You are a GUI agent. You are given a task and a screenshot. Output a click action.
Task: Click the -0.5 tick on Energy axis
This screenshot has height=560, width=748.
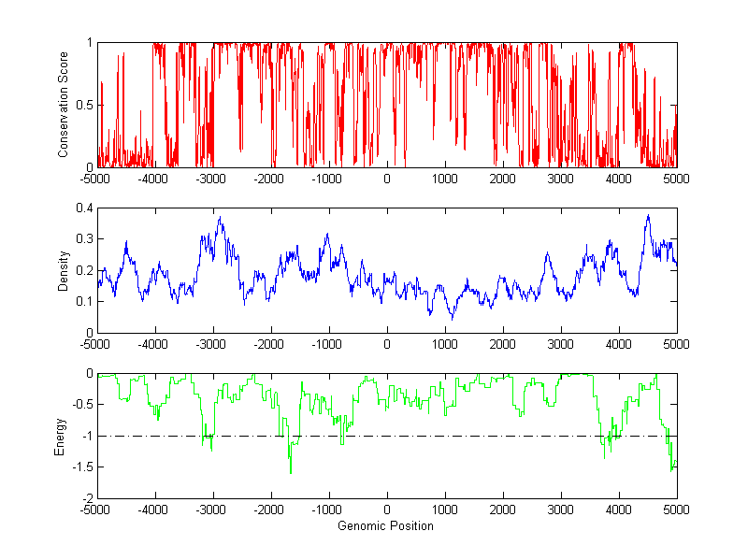tap(82, 405)
